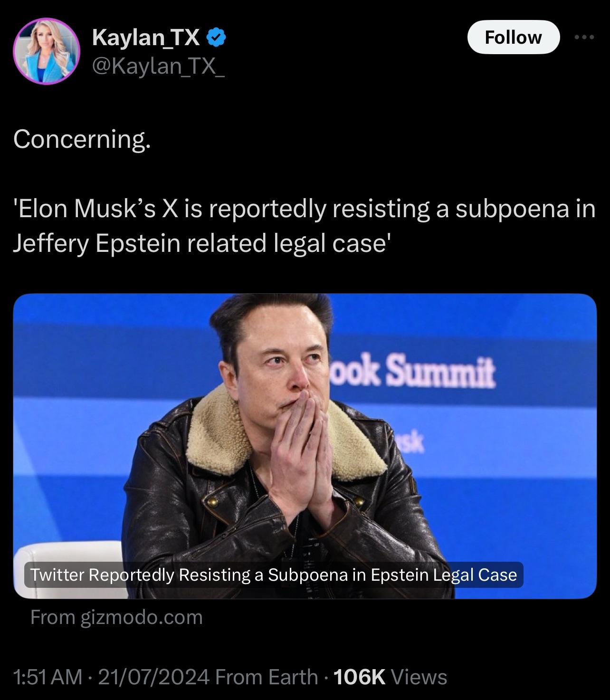View the 106K Views count

391,677
